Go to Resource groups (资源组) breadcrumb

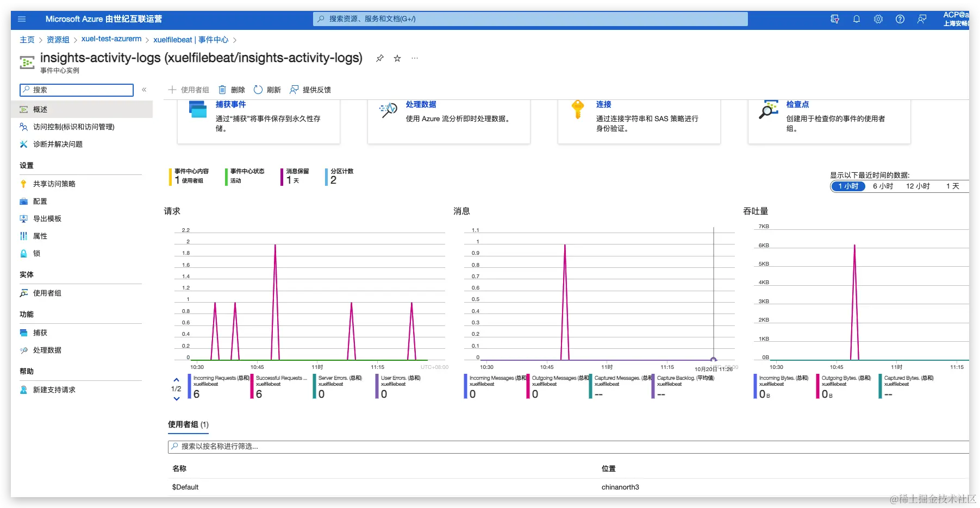point(58,40)
